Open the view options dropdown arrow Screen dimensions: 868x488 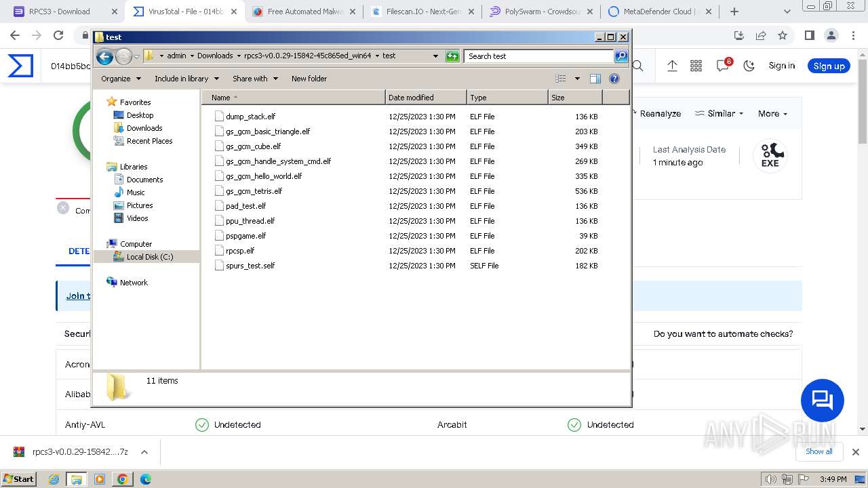(x=577, y=79)
